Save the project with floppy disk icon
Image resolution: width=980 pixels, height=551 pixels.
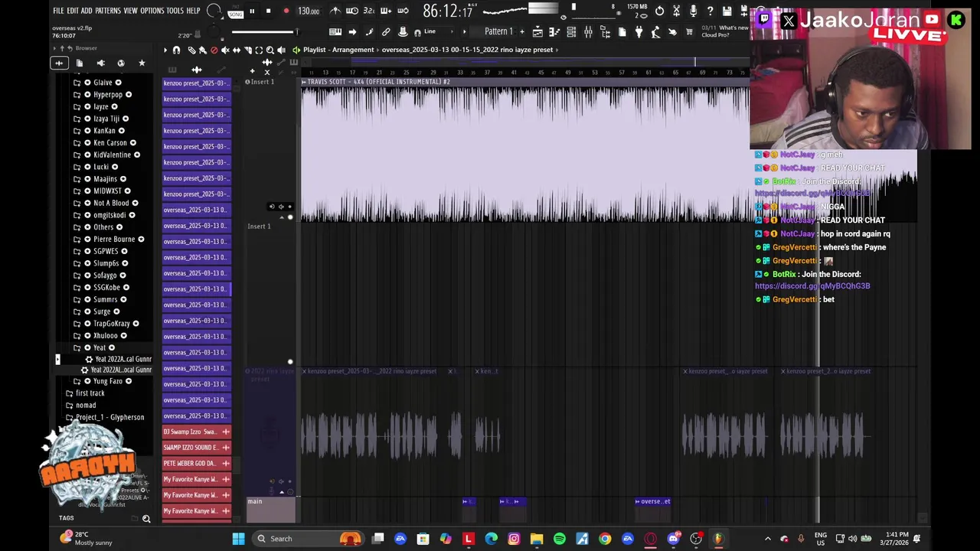[727, 11]
